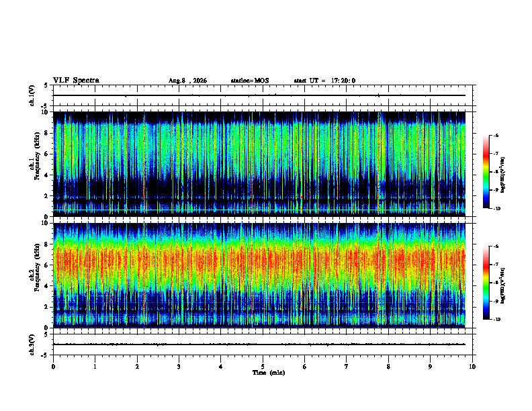Screen dimensions: 532x411
Task: Click the ch.2 spectrogram color bar
Action: [x=486, y=283]
